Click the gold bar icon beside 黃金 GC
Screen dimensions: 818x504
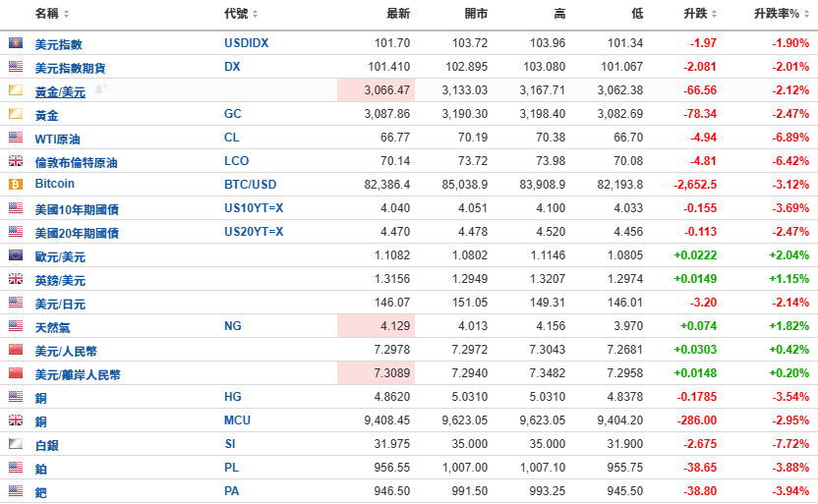[x=16, y=113]
